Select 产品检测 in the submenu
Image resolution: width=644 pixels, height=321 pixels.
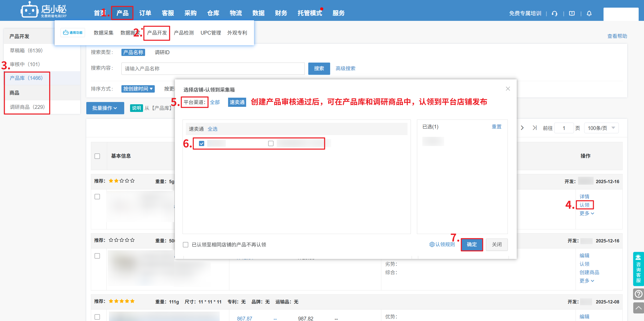(184, 33)
